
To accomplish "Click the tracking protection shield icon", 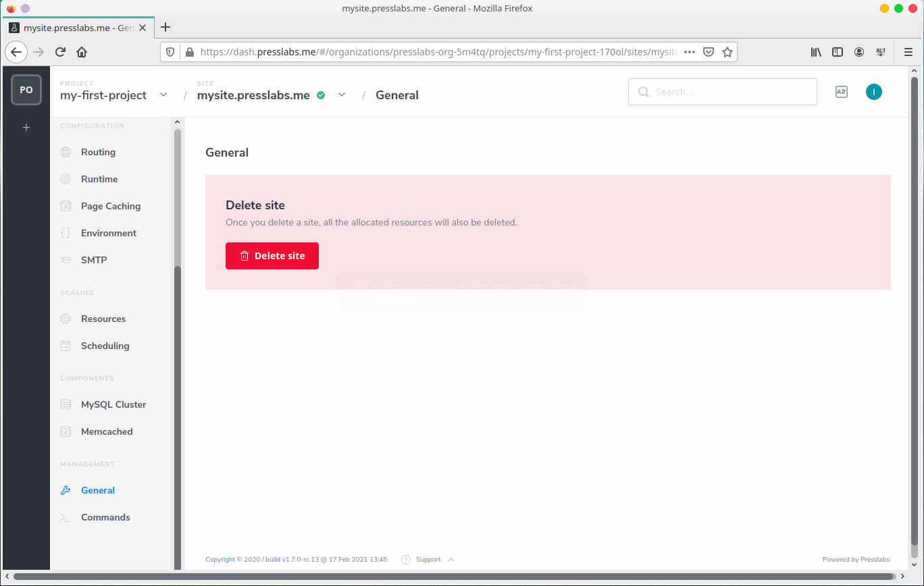I will [170, 52].
